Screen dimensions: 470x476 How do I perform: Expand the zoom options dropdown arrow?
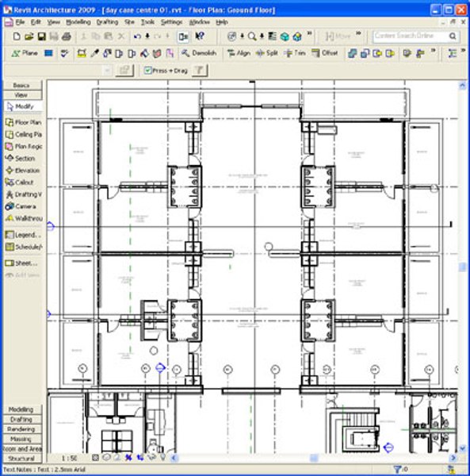click(x=262, y=36)
